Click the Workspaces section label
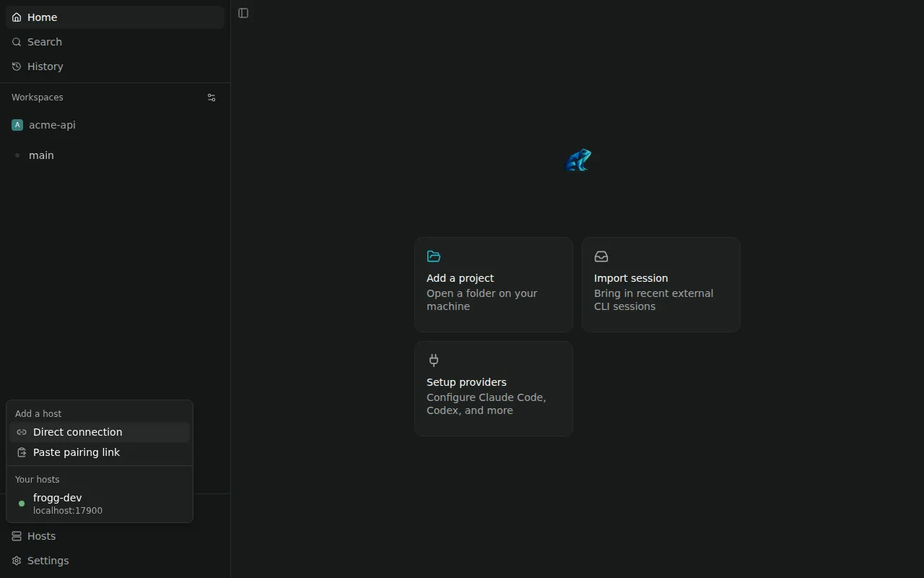 (38, 98)
